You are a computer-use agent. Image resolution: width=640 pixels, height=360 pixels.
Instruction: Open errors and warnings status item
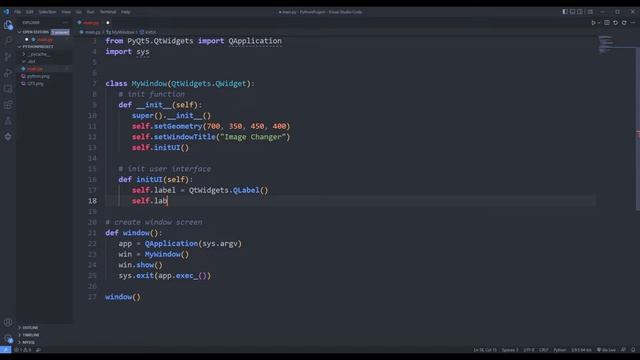[23, 350]
